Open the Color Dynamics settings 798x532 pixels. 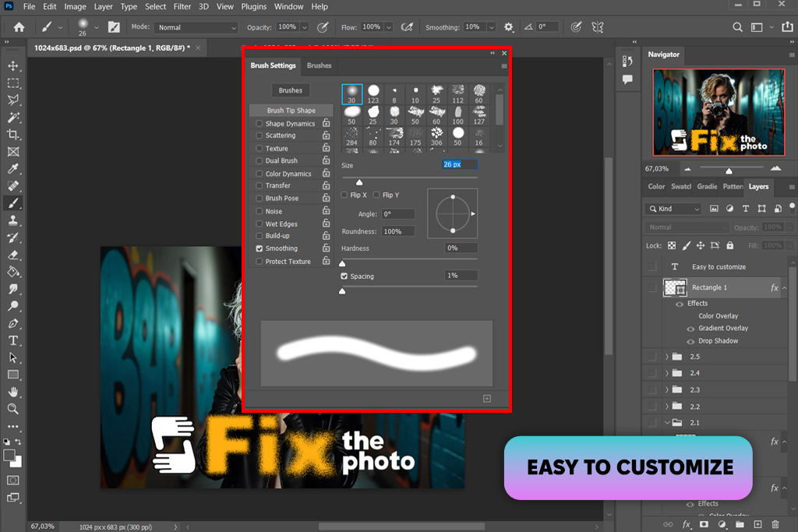point(288,174)
